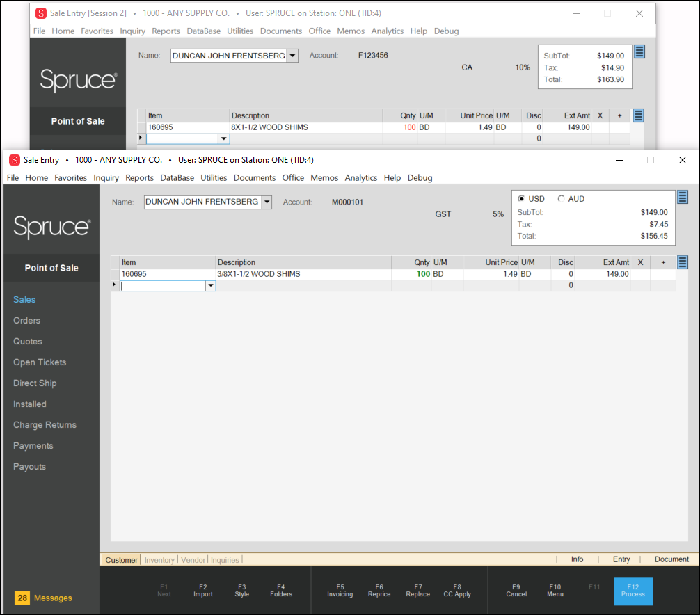Click the Spruce S app icon in front title bar
700x615 pixels.
click(15, 160)
